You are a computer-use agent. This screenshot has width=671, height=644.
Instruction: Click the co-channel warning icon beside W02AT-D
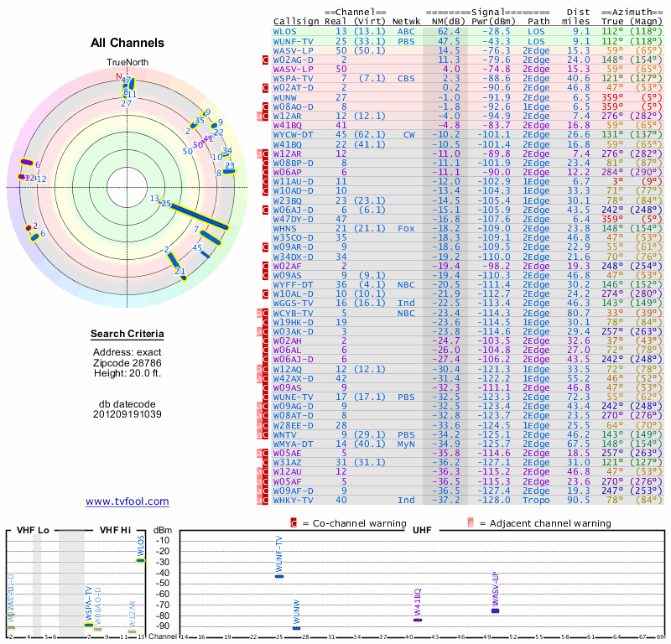pyautogui.click(x=265, y=88)
